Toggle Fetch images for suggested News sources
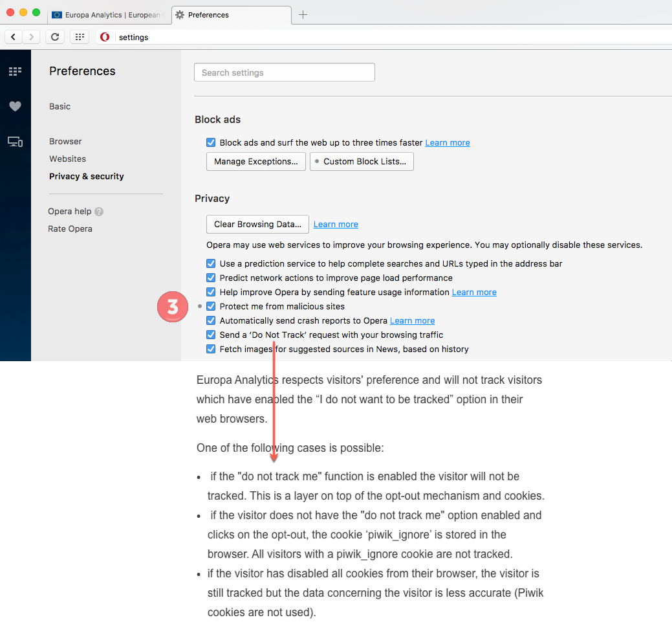The width and height of the screenshot is (672, 622). point(211,349)
